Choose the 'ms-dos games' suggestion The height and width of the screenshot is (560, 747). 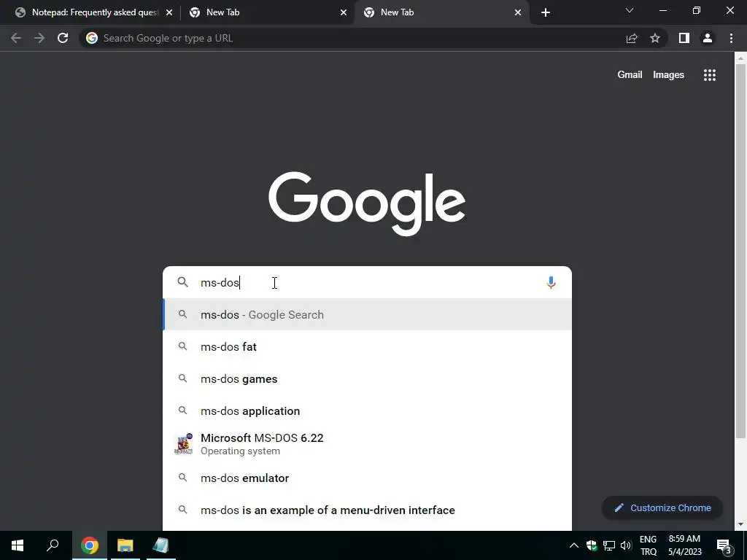coord(367,379)
